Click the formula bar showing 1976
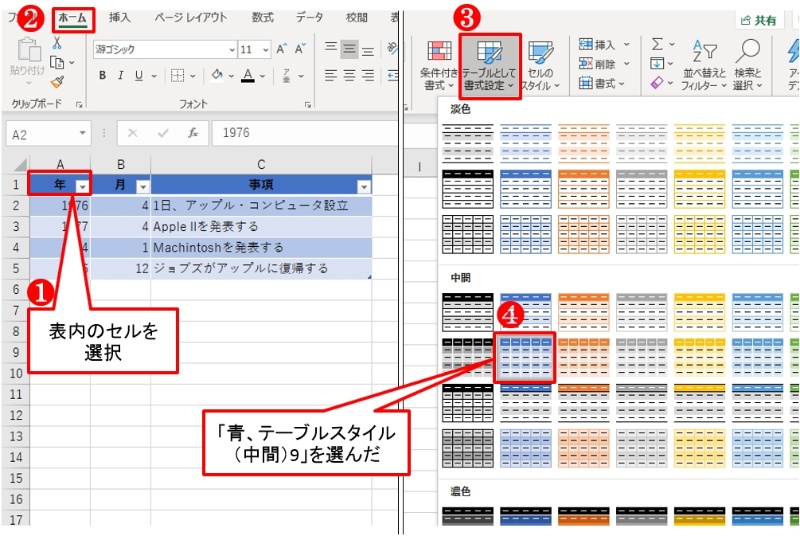 (x=300, y=133)
